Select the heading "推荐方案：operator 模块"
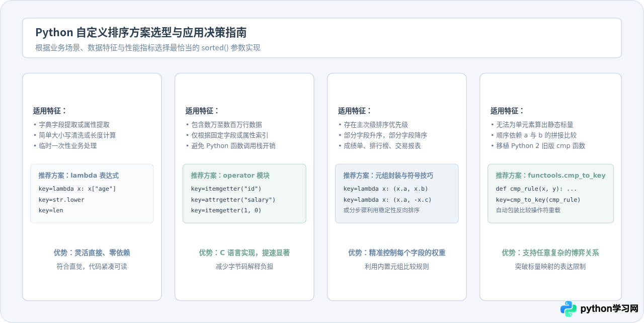Viewport: 644px width, 323px height. 230,176
